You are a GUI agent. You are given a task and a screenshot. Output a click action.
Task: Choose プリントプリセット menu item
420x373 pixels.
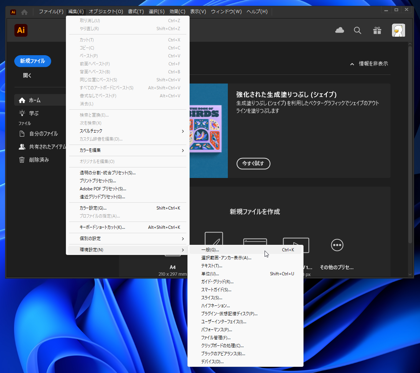point(128,181)
